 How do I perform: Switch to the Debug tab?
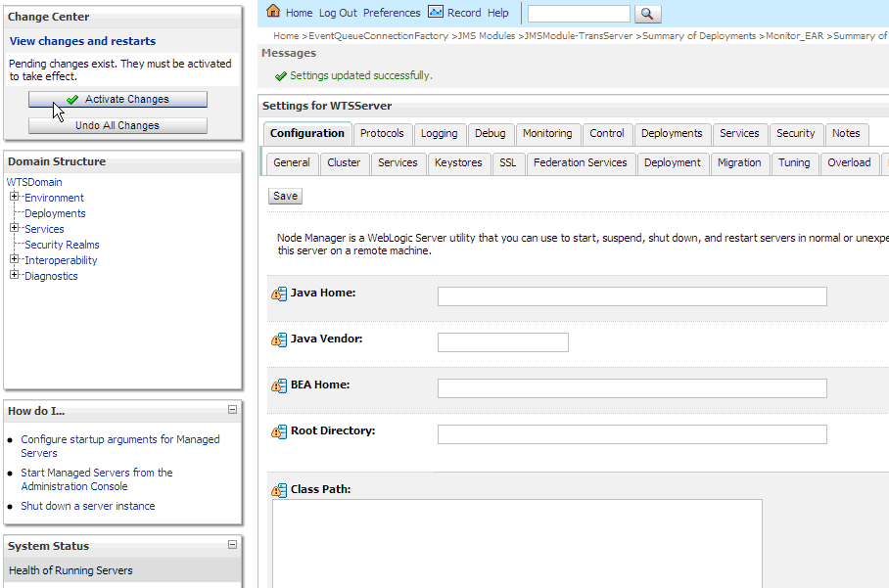point(491,134)
